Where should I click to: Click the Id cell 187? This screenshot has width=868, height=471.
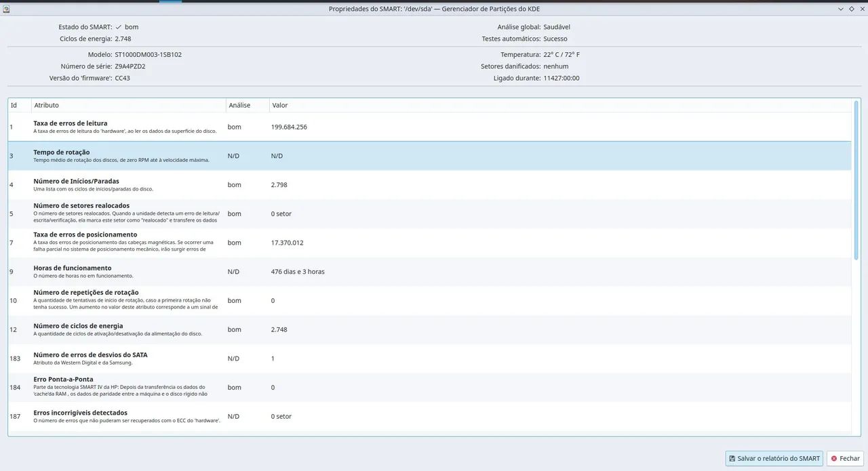click(15, 416)
